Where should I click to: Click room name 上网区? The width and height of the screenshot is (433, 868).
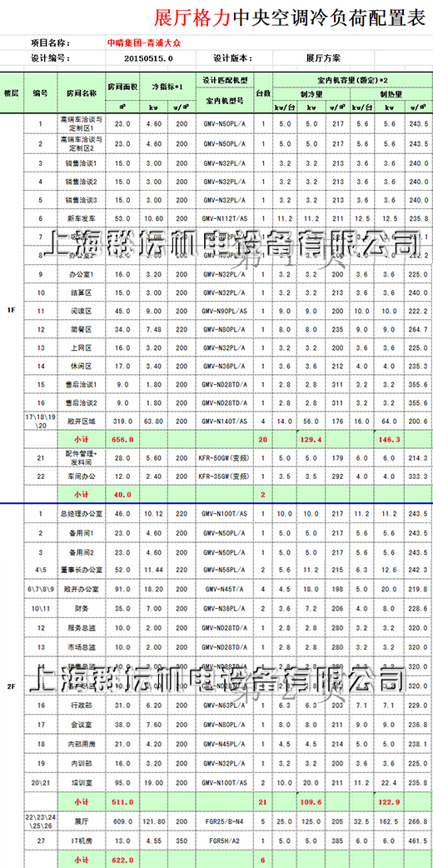(x=81, y=347)
